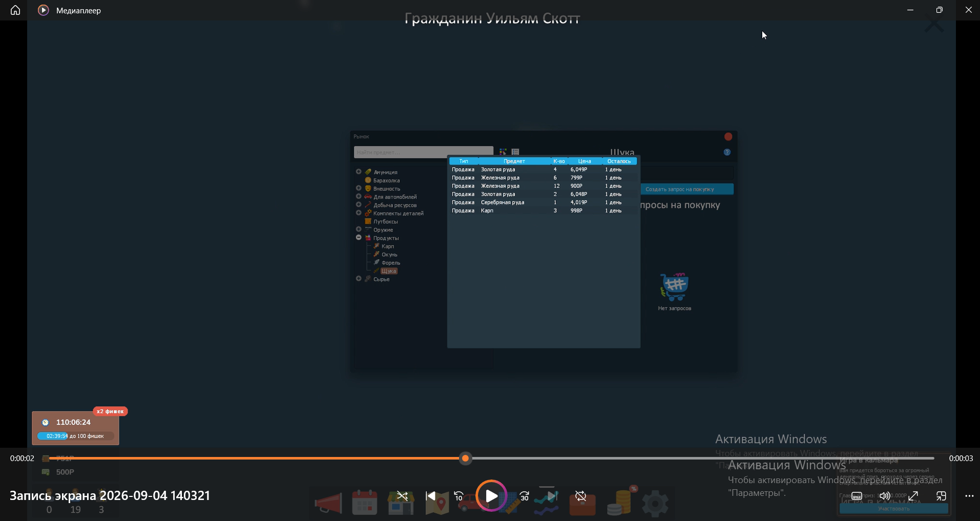Click the calendar icon in the game bar
Viewport: 980px width, 521px height.
click(x=365, y=502)
